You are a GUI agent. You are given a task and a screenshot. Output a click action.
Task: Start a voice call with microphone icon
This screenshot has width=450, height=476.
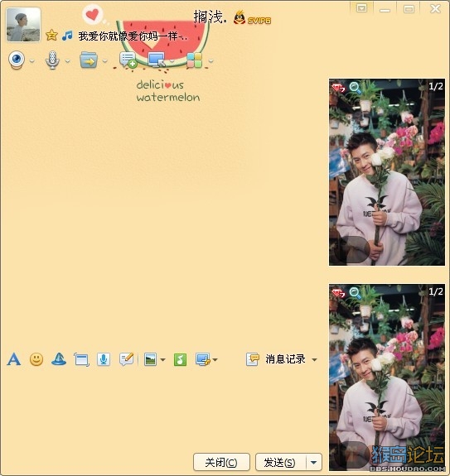tap(52, 60)
